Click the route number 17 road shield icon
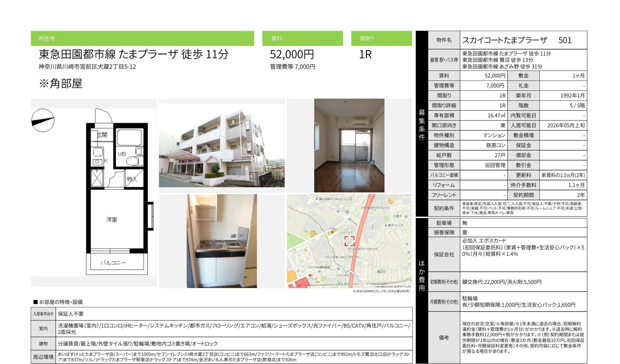The width and height of the screenshot is (620, 364). click(x=348, y=212)
